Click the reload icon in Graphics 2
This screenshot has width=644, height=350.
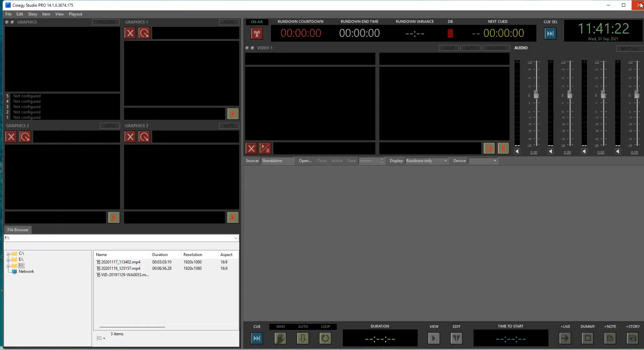click(25, 137)
